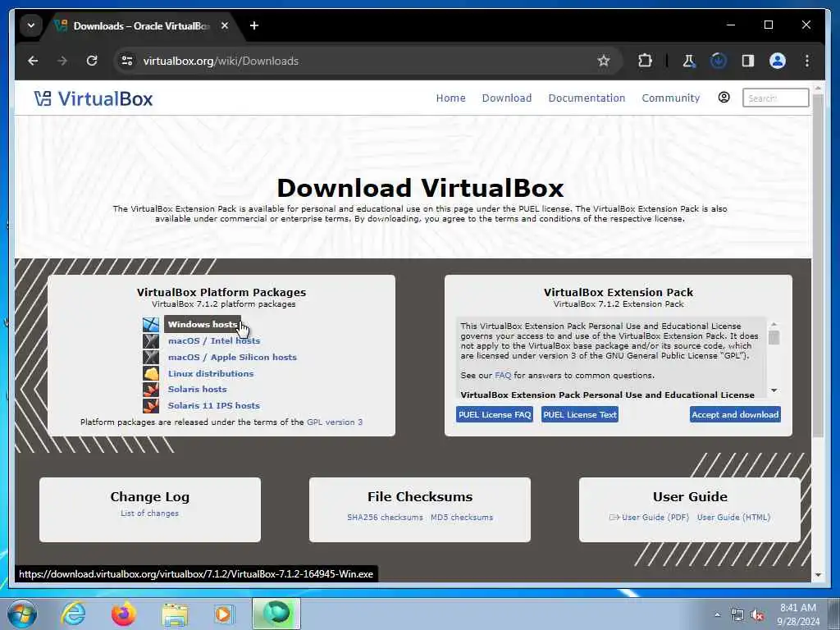This screenshot has width=840, height=630.
Task: Click the site Search field
Action: click(775, 98)
